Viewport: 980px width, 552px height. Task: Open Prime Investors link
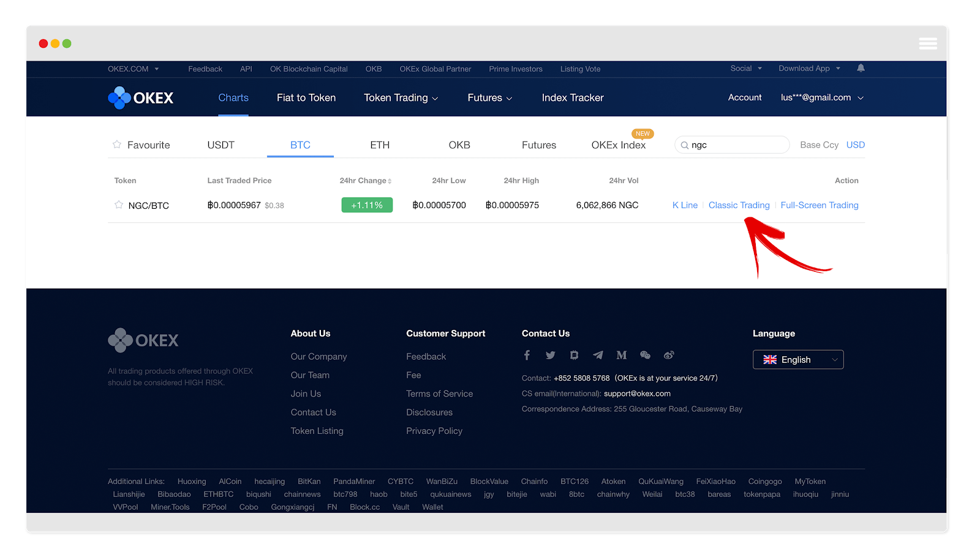pyautogui.click(x=516, y=69)
